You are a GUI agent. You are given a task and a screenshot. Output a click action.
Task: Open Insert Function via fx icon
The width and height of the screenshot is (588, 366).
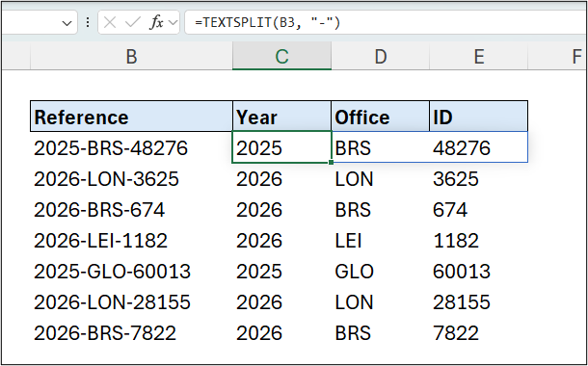tap(156, 23)
